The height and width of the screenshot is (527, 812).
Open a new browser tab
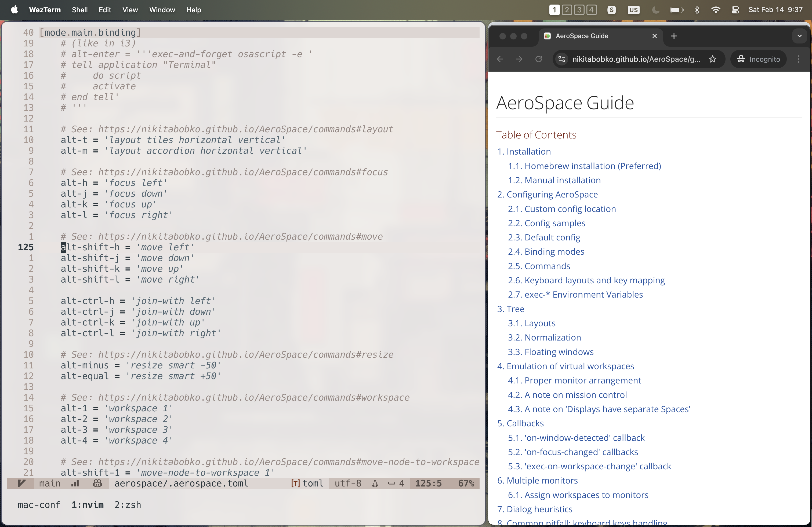tap(674, 36)
